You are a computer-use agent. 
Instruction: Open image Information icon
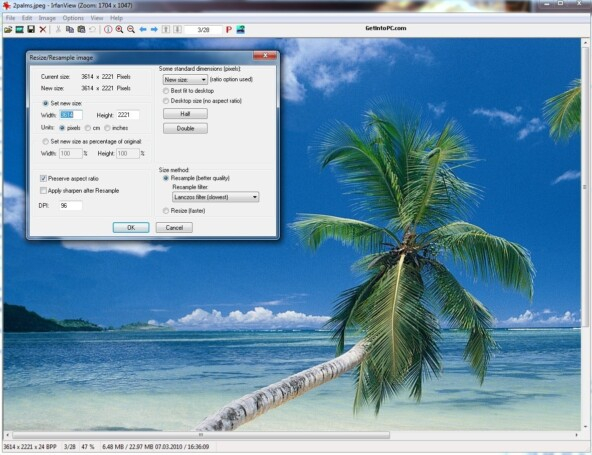[x=108, y=29]
